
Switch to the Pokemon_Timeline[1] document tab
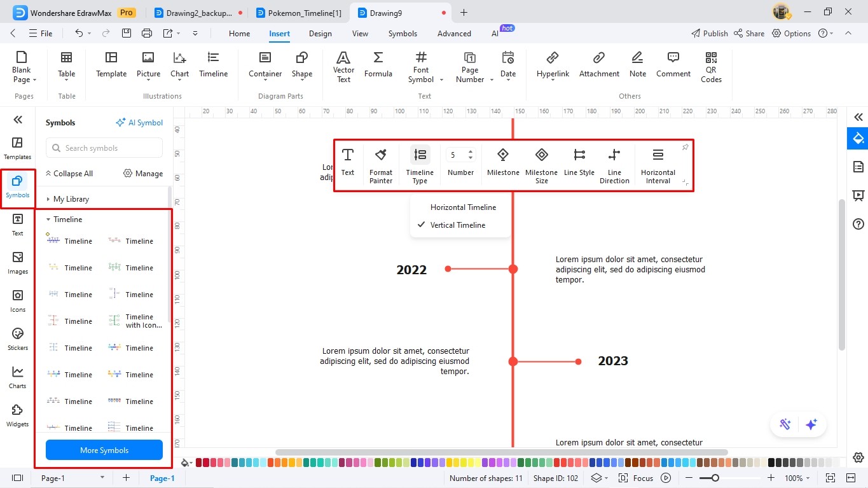click(298, 13)
